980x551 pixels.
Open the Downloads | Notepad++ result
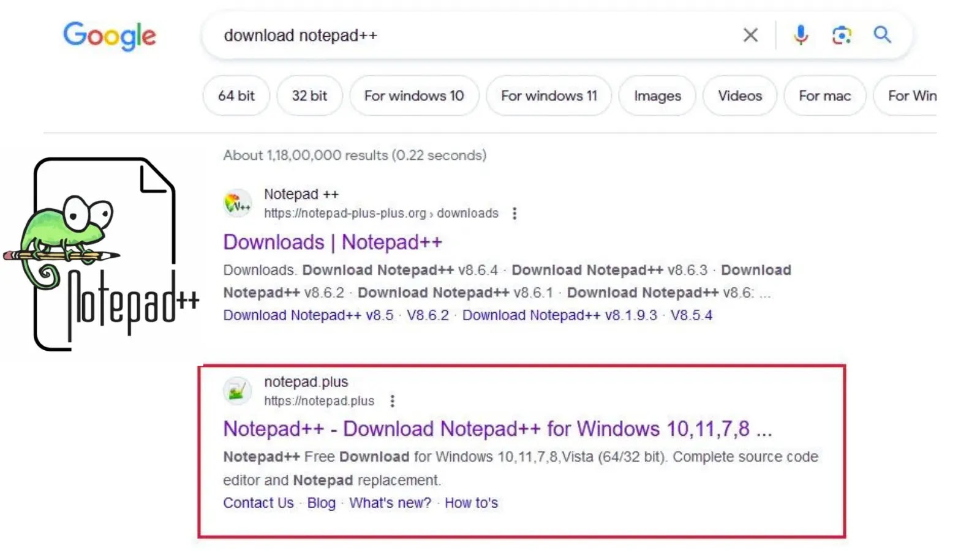click(x=333, y=242)
